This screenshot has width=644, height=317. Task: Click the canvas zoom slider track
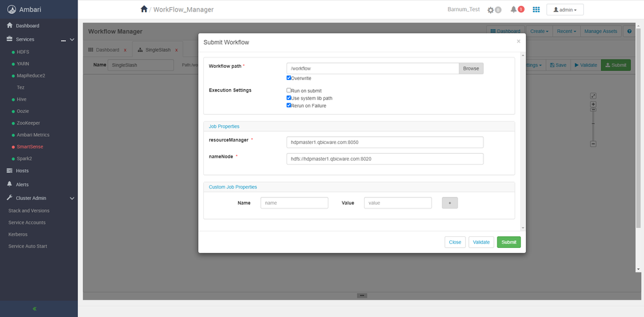593,125
